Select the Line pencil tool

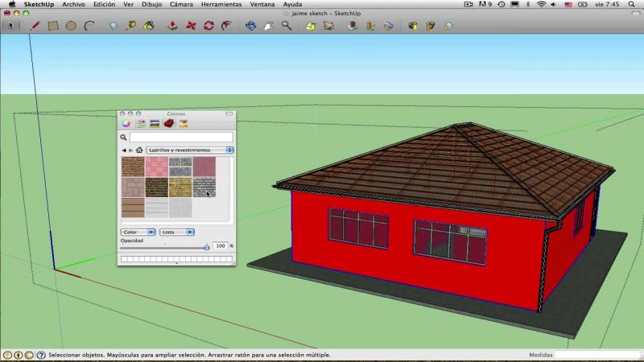tap(35, 26)
